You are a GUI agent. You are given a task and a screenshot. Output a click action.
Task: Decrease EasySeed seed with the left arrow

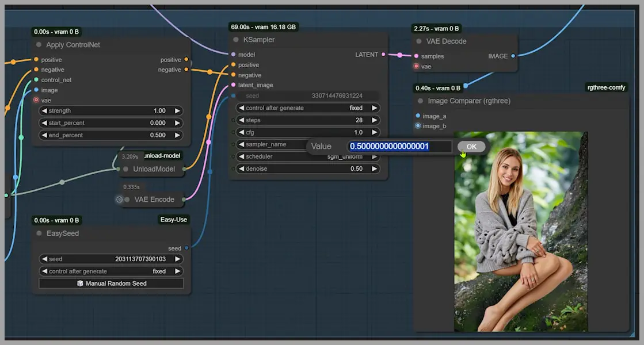tap(44, 259)
